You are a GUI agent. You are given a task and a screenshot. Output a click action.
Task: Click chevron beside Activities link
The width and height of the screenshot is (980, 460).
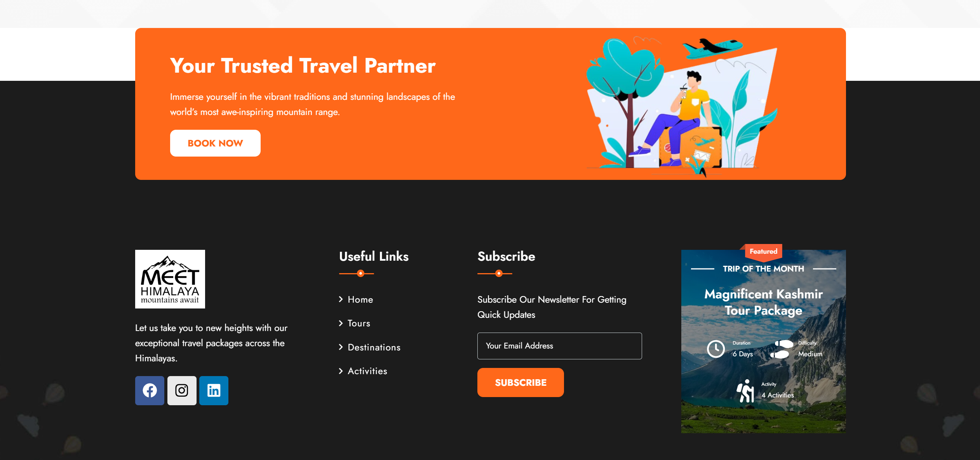tap(341, 371)
